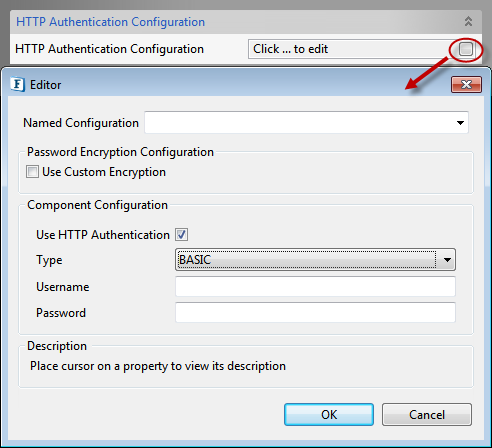Click the HTTP Authentication Configuration property label

pos(109,49)
